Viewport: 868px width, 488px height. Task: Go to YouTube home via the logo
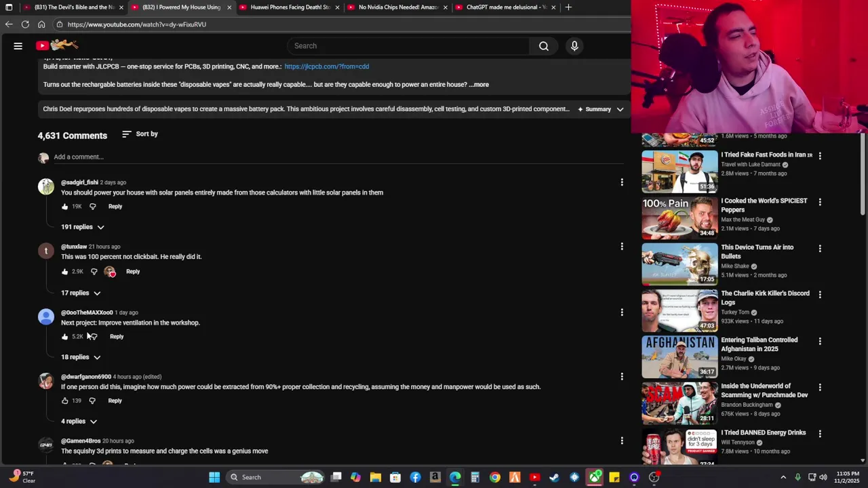click(57, 45)
